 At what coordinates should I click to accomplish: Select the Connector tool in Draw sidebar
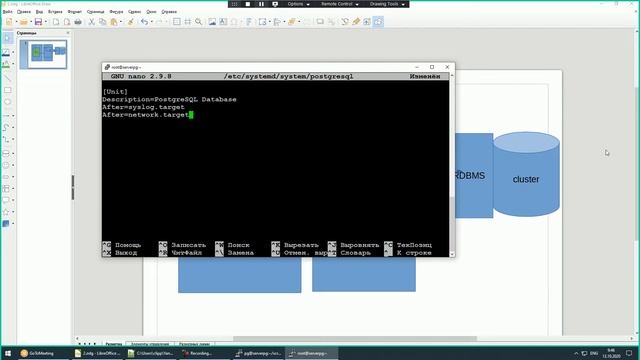click(6, 140)
